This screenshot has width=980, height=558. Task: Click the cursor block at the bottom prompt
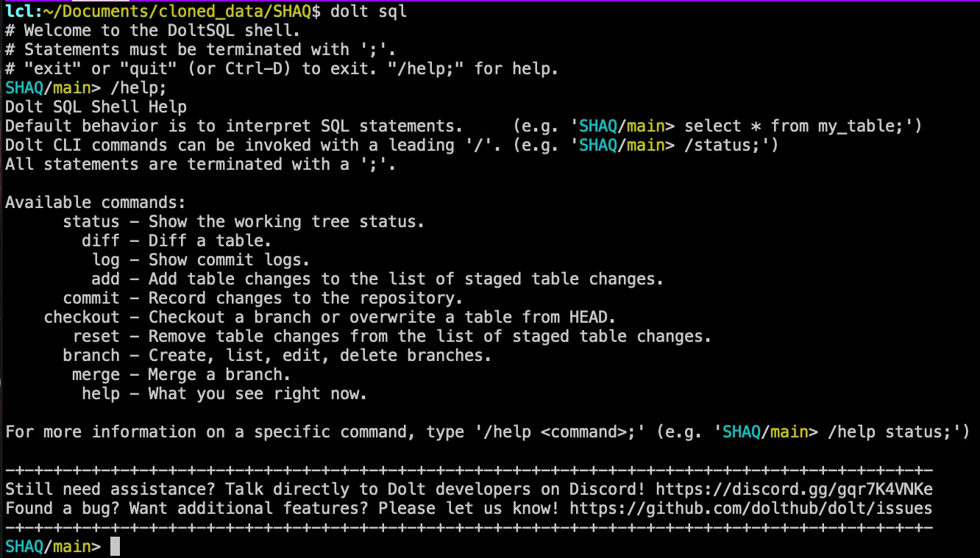(114, 547)
